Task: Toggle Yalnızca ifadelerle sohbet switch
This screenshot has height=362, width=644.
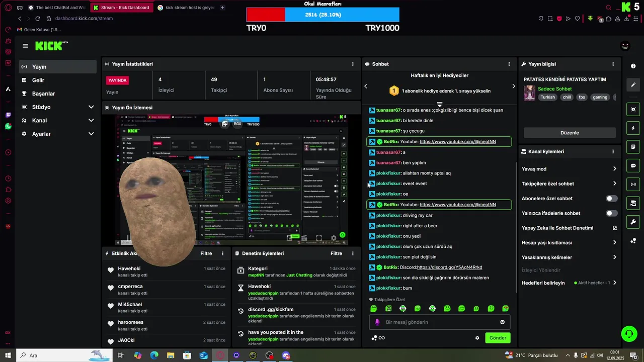Action: [611, 213]
